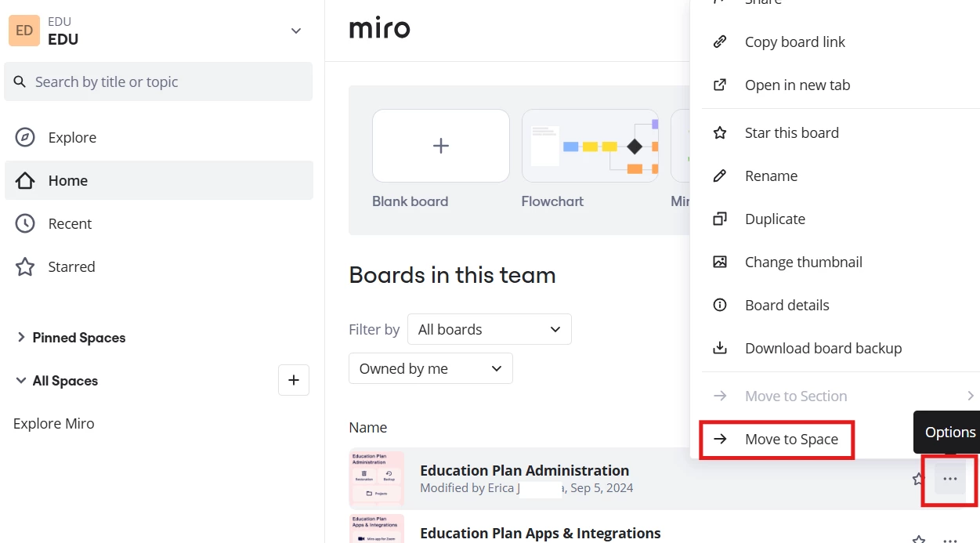The image size is (980, 543).
Task: Open the Explore Miro space
Action: click(x=54, y=423)
